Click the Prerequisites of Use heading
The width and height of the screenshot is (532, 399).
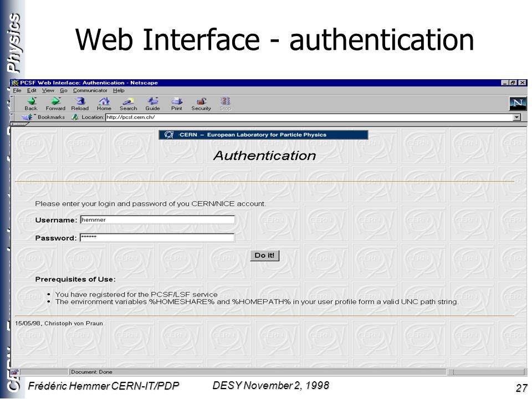click(75, 279)
